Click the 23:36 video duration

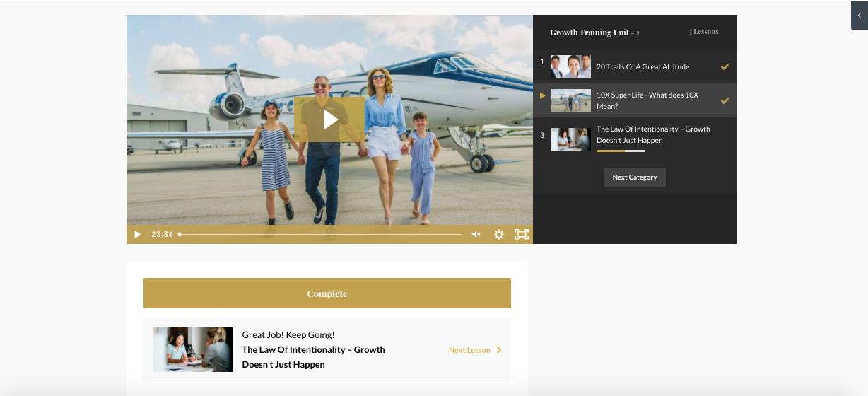163,234
